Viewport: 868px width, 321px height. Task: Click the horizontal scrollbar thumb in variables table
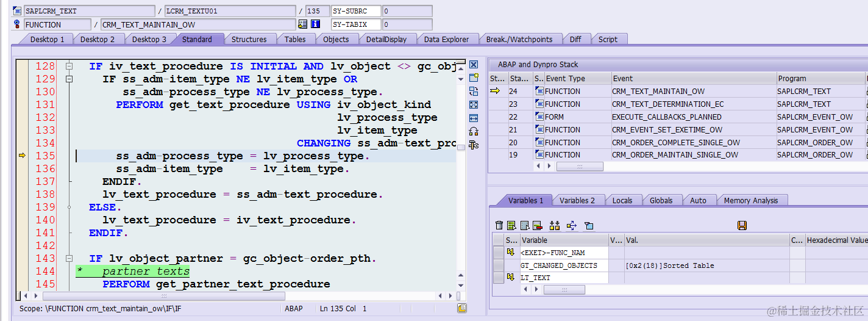(564, 290)
